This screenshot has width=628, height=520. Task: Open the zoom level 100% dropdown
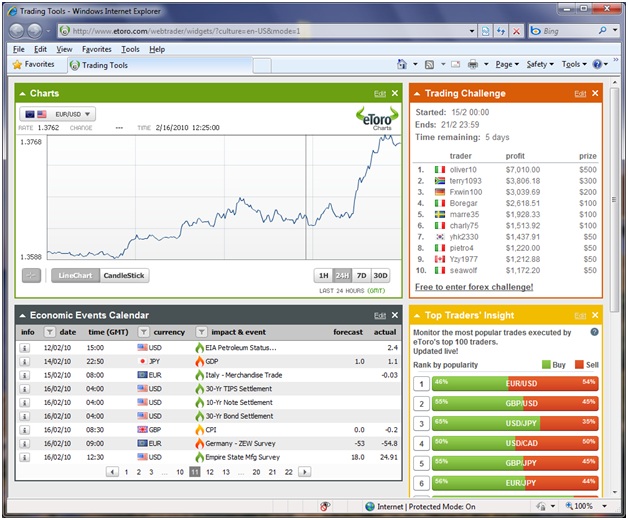(604, 506)
